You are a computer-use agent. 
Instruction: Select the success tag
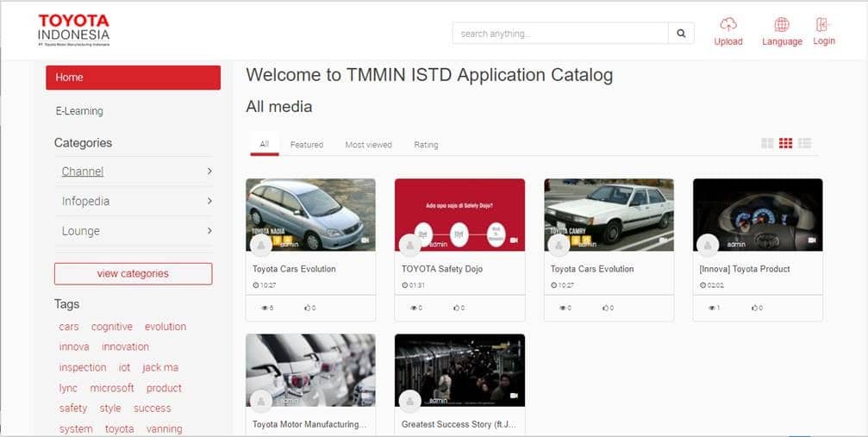tap(153, 409)
